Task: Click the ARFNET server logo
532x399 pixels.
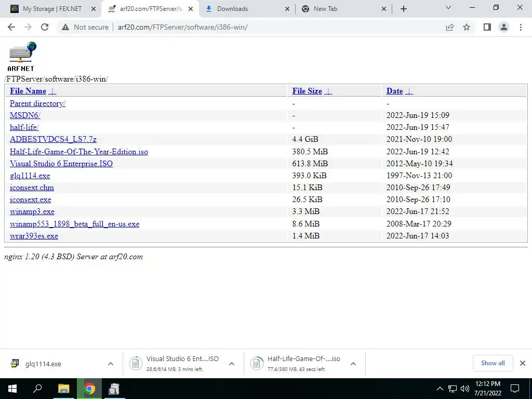Action: pyautogui.click(x=21, y=56)
